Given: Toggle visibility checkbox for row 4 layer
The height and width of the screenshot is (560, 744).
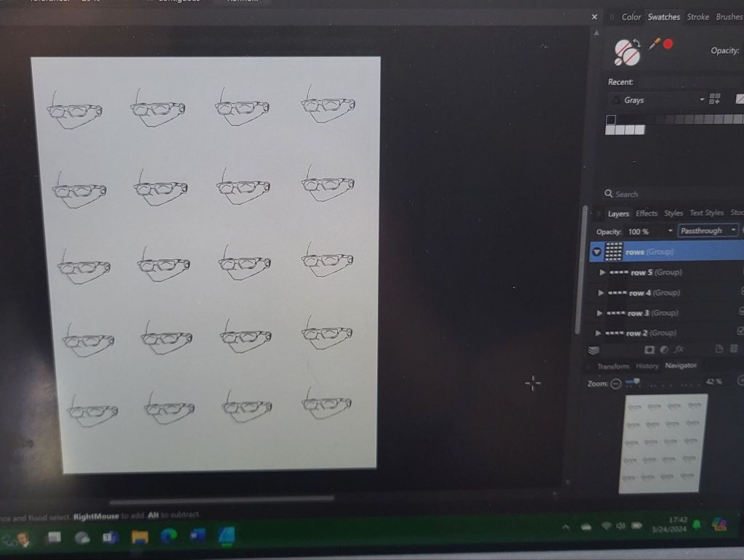Looking at the screenshot, I should pos(741,291).
